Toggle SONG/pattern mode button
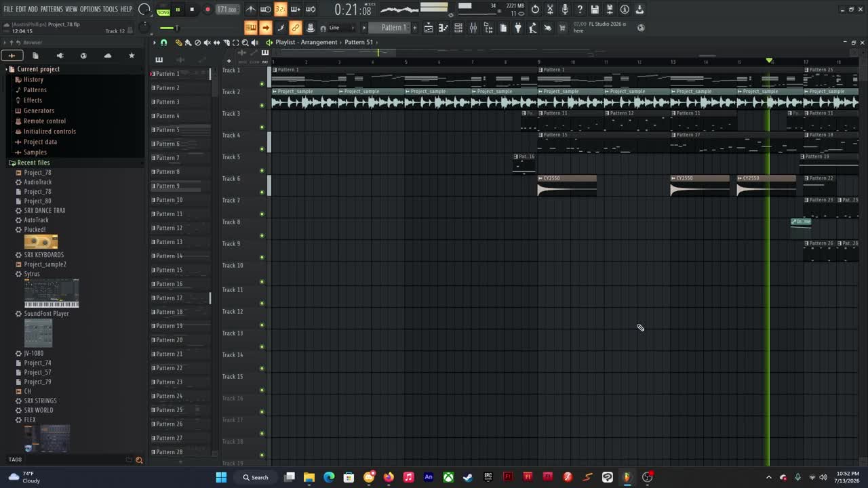Viewport: 868px width, 488px height. (163, 10)
